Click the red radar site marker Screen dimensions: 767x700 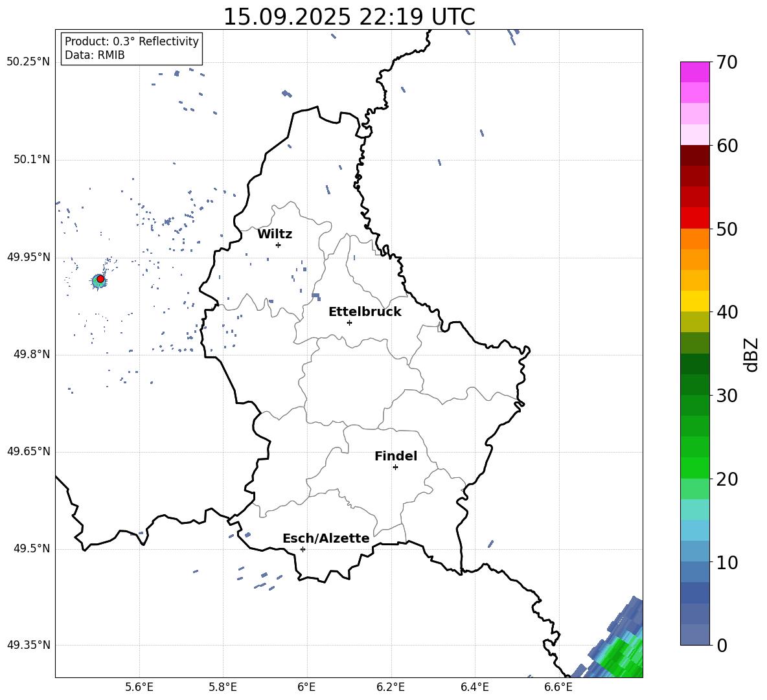coord(100,279)
